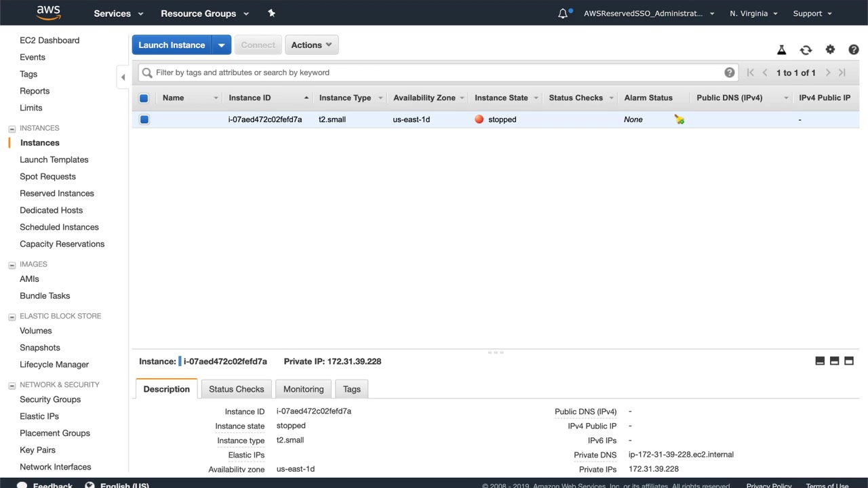Open the Support dropdown menu
This screenshot has width=868, height=488.
coord(812,14)
